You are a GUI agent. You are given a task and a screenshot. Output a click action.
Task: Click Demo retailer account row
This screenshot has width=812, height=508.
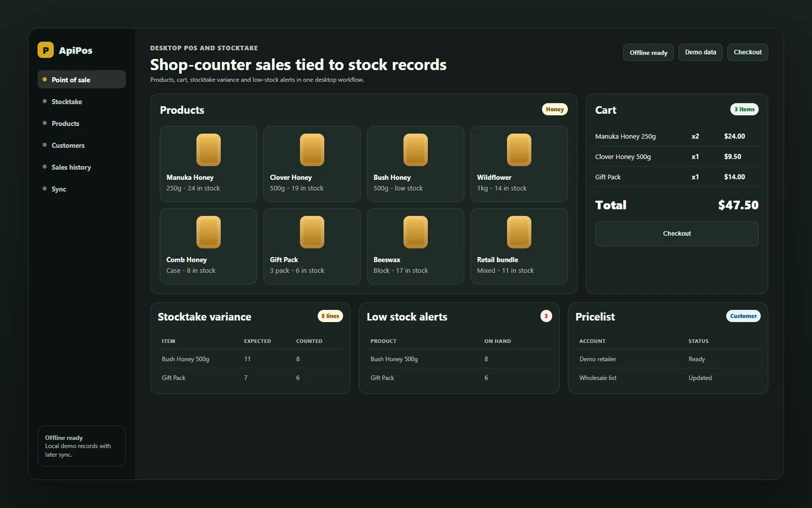point(668,359)
